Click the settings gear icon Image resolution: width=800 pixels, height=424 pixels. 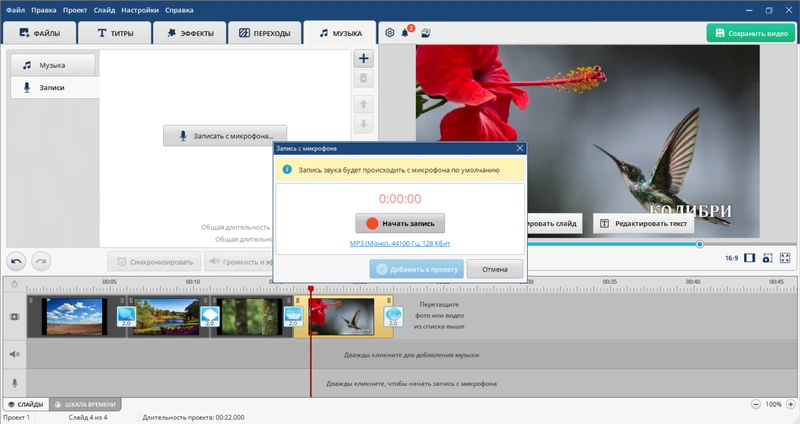[x=390, y=33]
